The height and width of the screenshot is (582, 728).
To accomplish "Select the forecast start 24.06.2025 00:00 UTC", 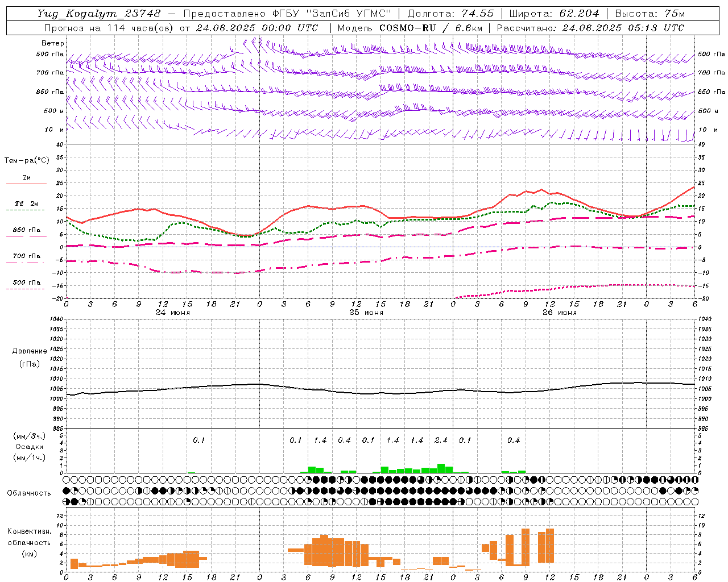I will [257, 28].
